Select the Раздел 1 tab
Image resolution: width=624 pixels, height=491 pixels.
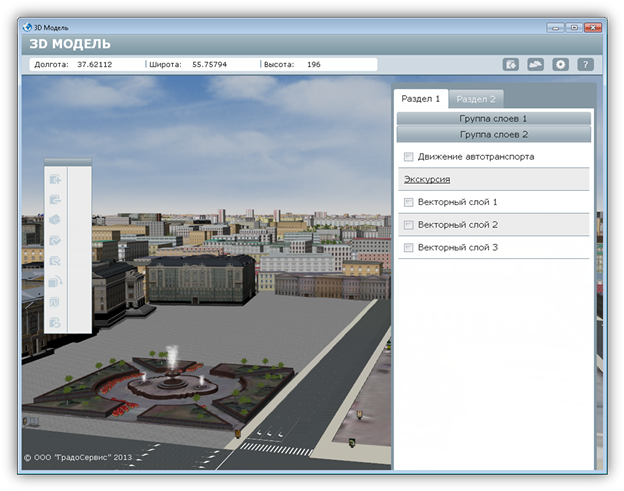pos(420,98)
